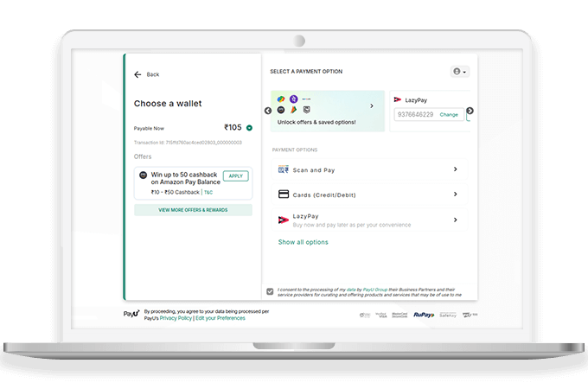
Task: Click the PhonePe icon
Action: coord(294,99)
